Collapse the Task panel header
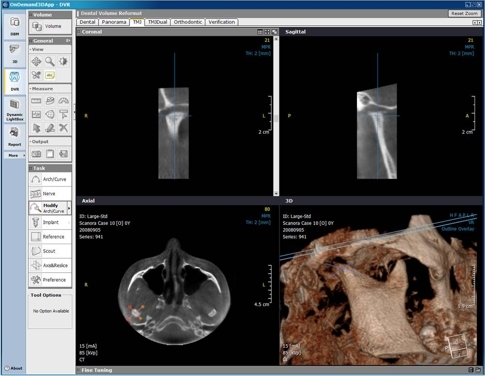Image resolution: width=485 pixels, height=376 pixels. 50,168
